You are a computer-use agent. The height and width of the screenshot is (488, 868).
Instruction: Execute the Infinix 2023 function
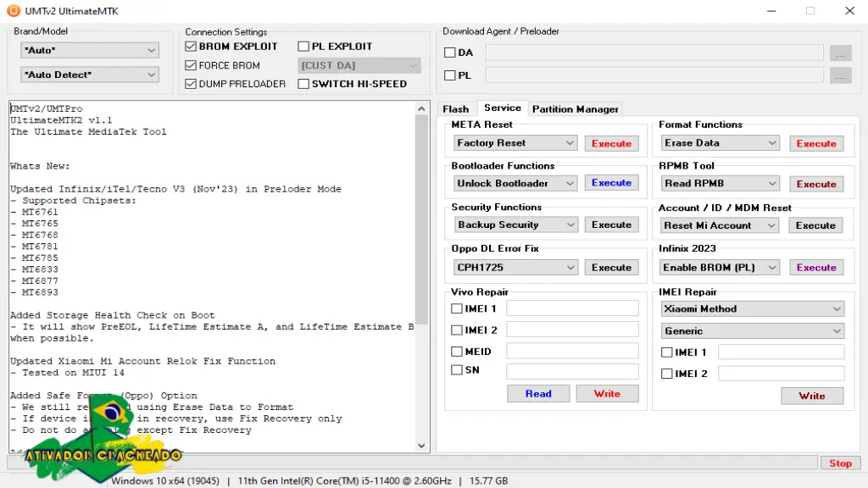(816, 267)
